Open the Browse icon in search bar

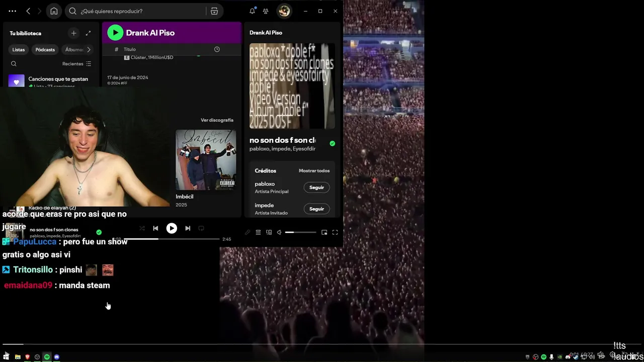214,11
